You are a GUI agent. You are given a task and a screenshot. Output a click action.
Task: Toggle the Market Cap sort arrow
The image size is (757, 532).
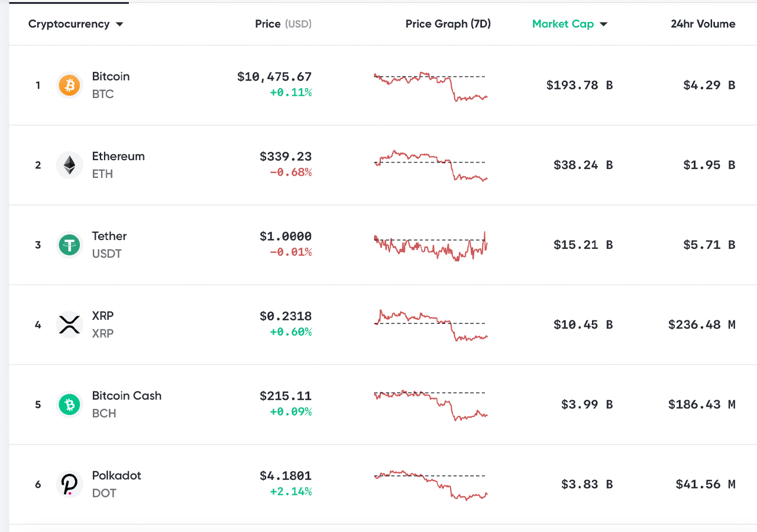[603, 24]
